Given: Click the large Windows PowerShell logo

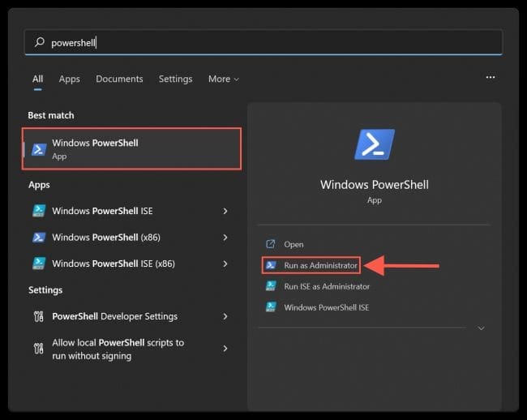Looking at the screenshot, I should (374, 144).
